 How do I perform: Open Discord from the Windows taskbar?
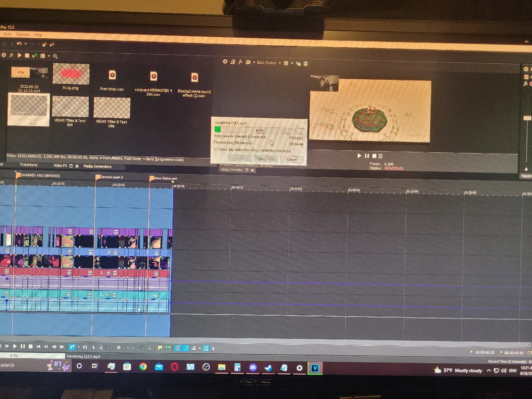[253, 368]
